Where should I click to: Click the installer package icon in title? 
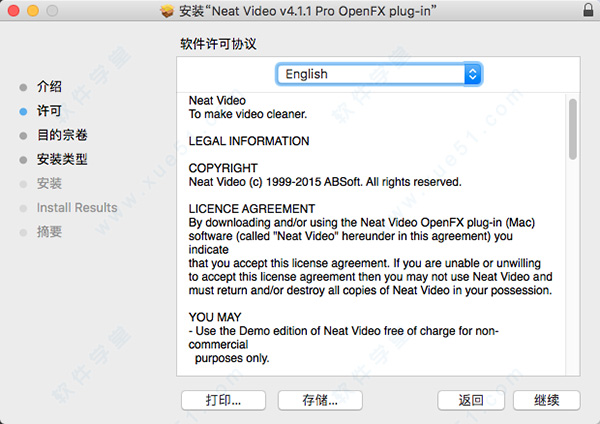[167, 11]
